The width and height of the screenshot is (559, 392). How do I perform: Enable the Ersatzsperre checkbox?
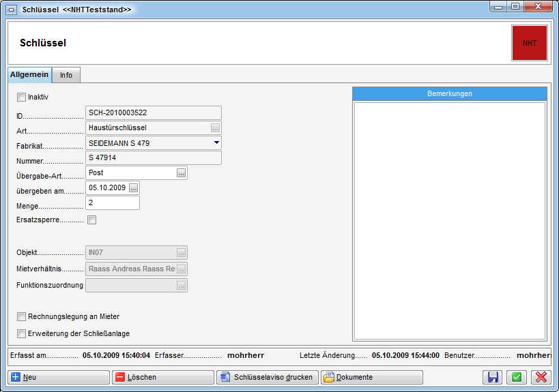pos(92,220)
